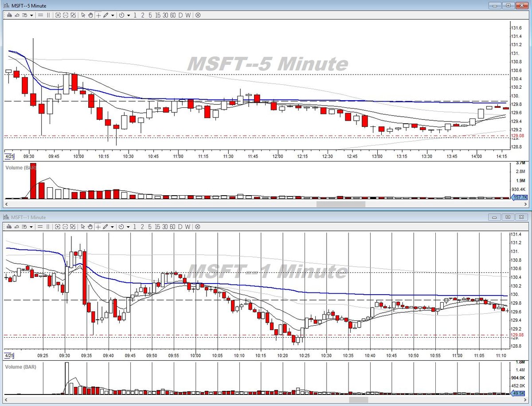Choose 15 minute interval in 5 Minute window

point(157,15)
